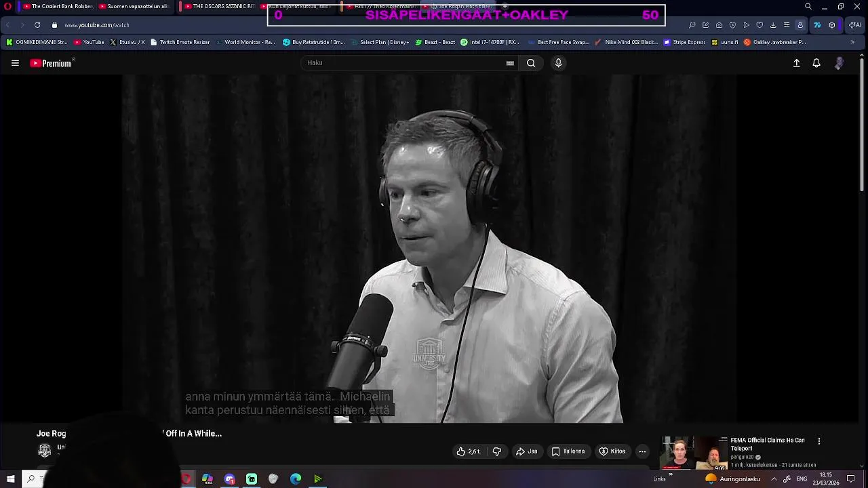Viewport: 868px width, 488px height.
Task: Open browser profile account icon
Action: pos(800,25)
